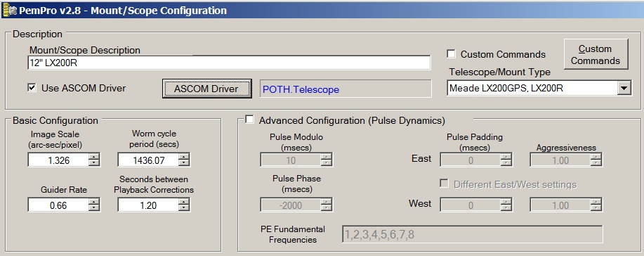Click the PE Fundamental Frequencies field

(x=473, y=234)
